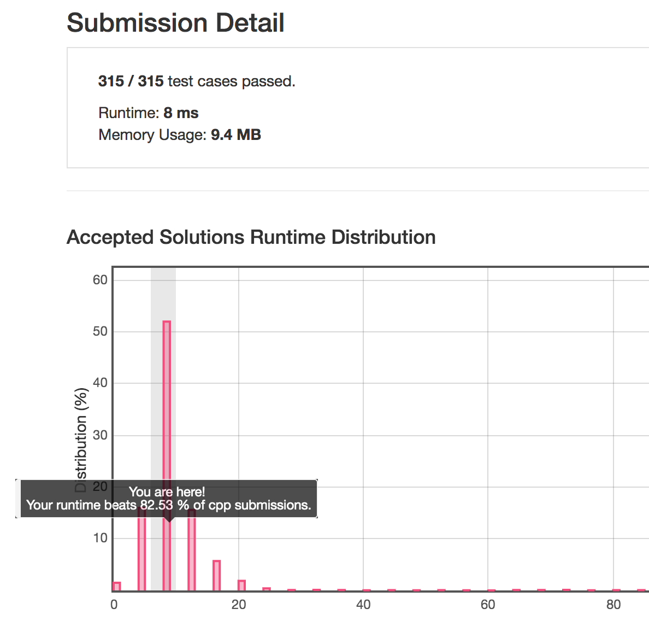
Task: Click the "315 / 315 test cases passed" text
Action: (x=197, y=81)
